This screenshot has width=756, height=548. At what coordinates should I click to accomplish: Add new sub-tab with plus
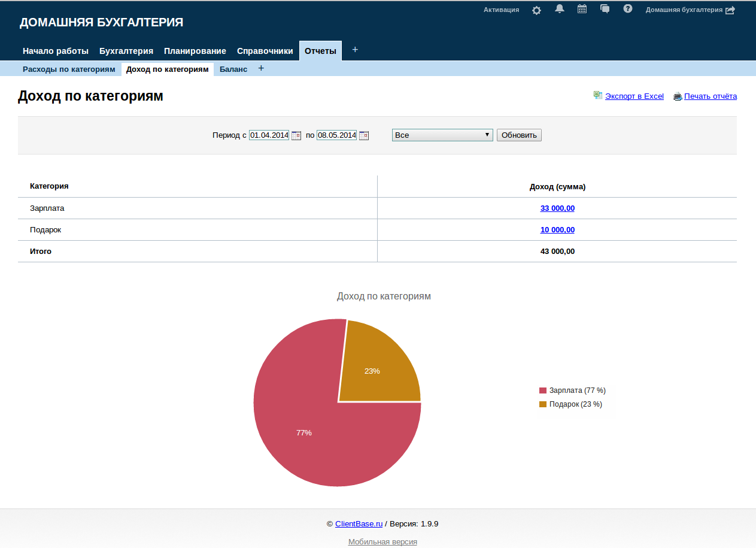261,68
